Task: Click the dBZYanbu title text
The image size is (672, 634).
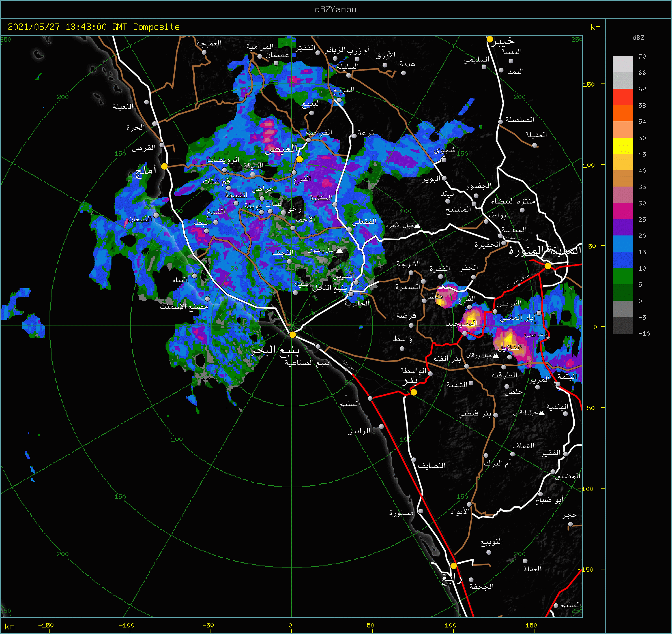Action: [336, 10]
